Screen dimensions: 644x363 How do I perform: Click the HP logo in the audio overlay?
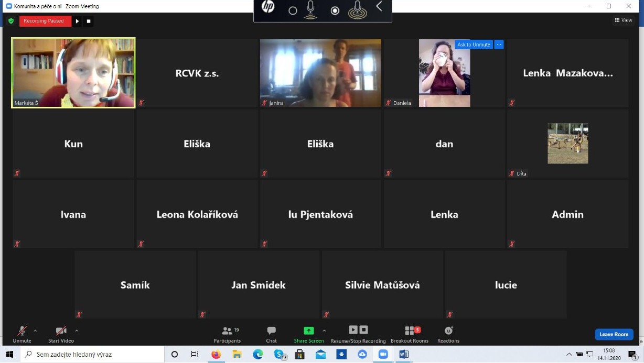(268, 7)
